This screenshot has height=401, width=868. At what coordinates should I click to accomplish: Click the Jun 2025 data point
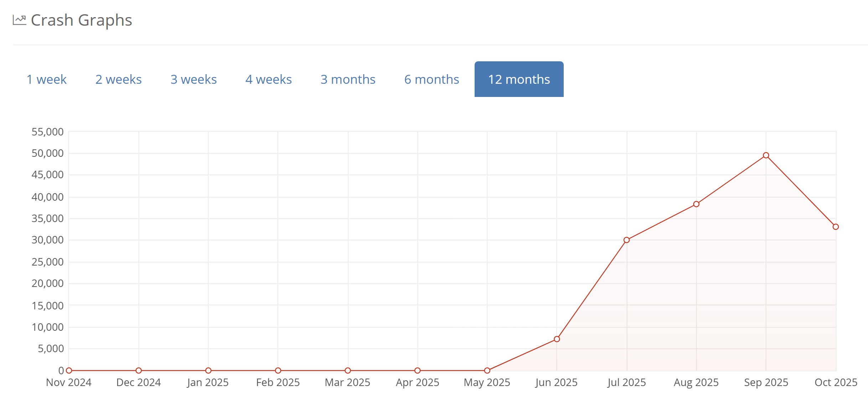click(557, 339)
